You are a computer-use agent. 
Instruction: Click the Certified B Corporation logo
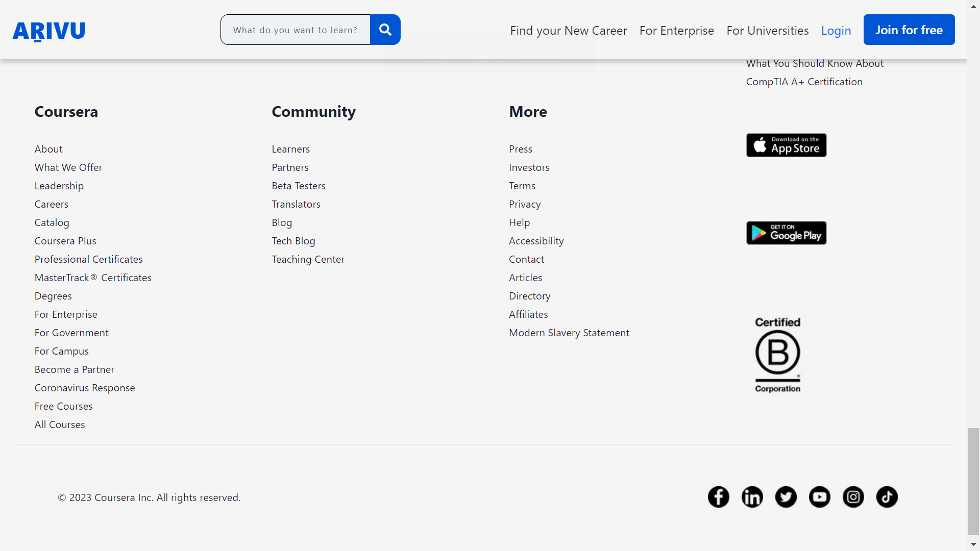point(777,355)
